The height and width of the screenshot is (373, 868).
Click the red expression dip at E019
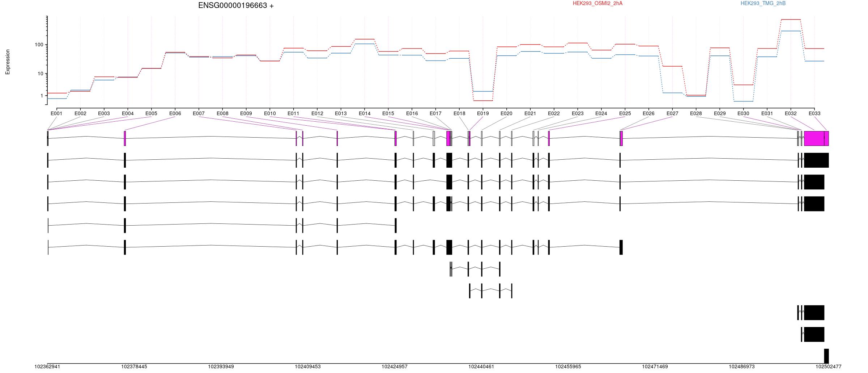[483, 101]
